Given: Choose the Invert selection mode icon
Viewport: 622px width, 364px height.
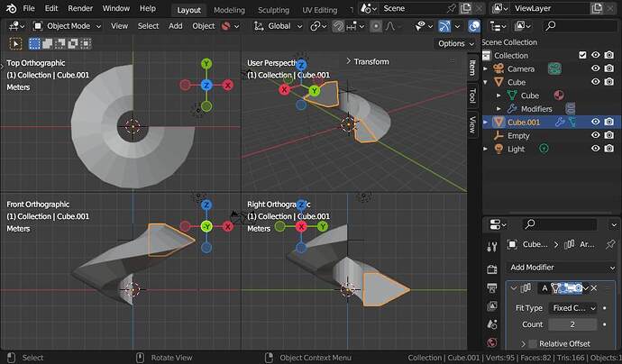Looking at the screenshot, I should click(x=73, y=43).
